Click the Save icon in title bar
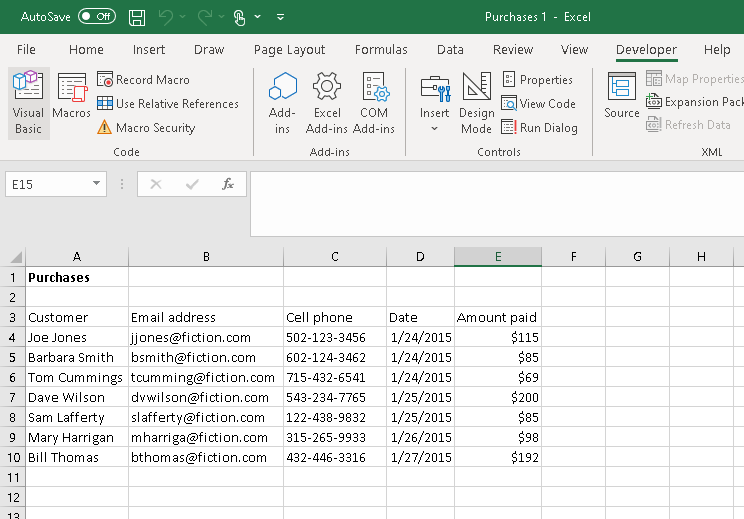Screen dimensions: 744x519 pyautogui.click(x=137, y=17)
